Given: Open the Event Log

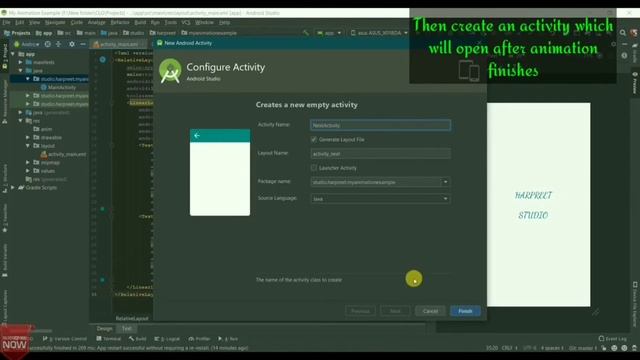Looking at the screenshot, I should point(612,339).
